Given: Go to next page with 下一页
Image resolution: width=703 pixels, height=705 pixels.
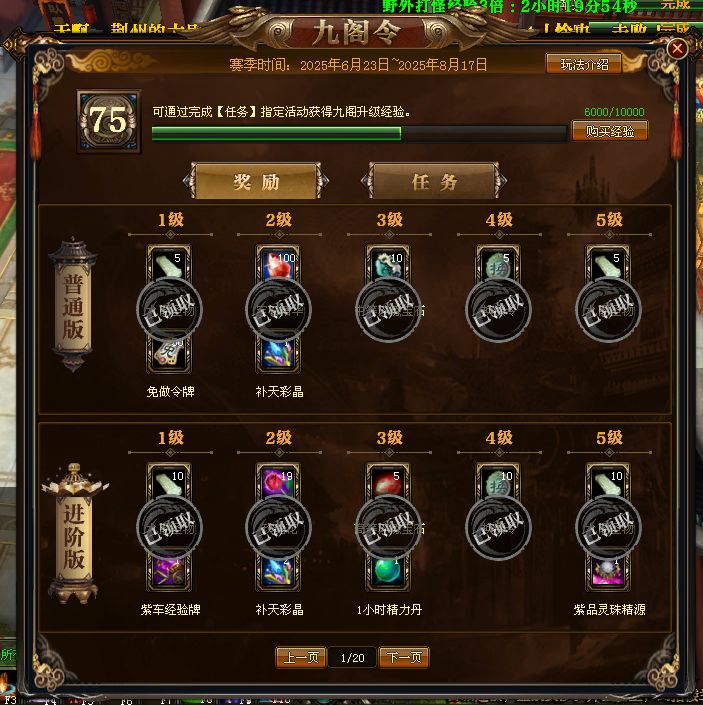Looking at the screenshot, I should [404, 658].
